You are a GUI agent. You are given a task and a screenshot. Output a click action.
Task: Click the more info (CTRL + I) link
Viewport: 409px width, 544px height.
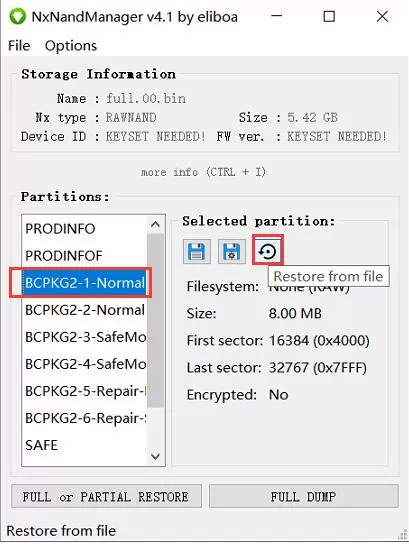point(203,172)
